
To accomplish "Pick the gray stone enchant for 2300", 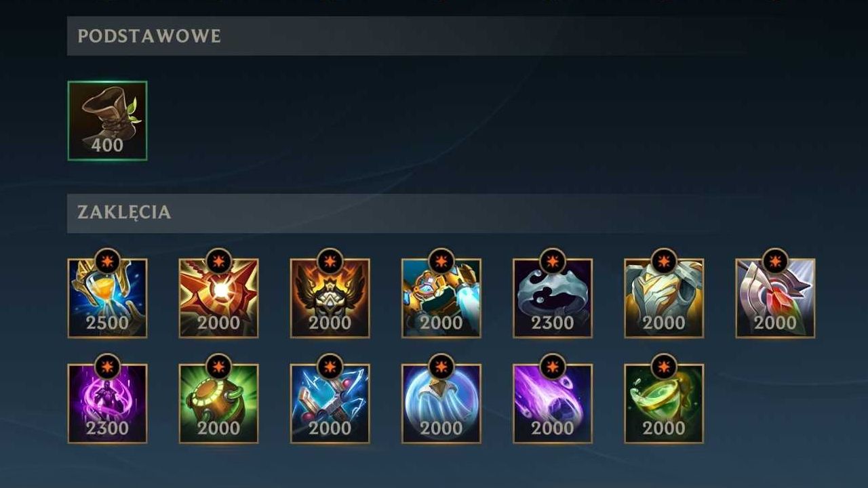I will tap(552, 298).
